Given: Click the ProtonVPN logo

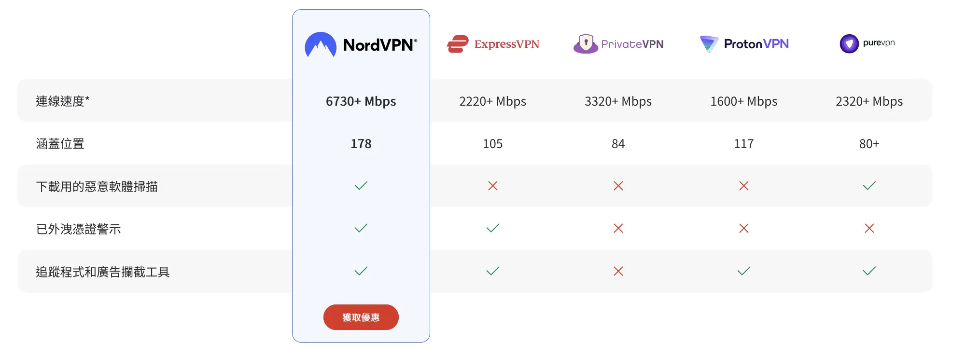Looking at the screenshot, I should (744, 44).
